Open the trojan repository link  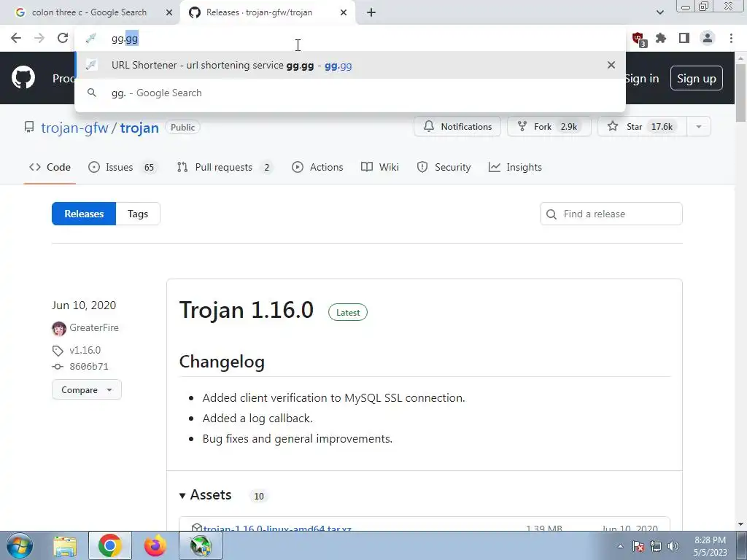point(139,128)
